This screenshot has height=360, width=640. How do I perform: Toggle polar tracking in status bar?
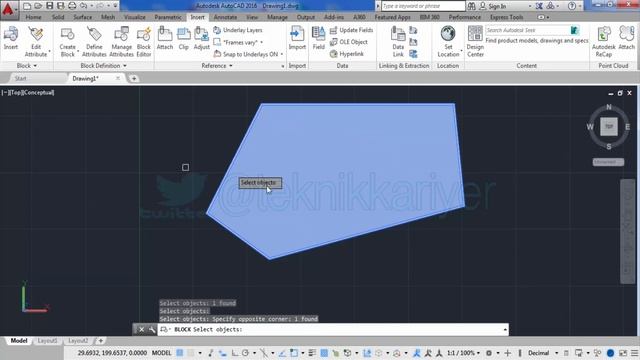pyautogui.click(x=245, y=353)
